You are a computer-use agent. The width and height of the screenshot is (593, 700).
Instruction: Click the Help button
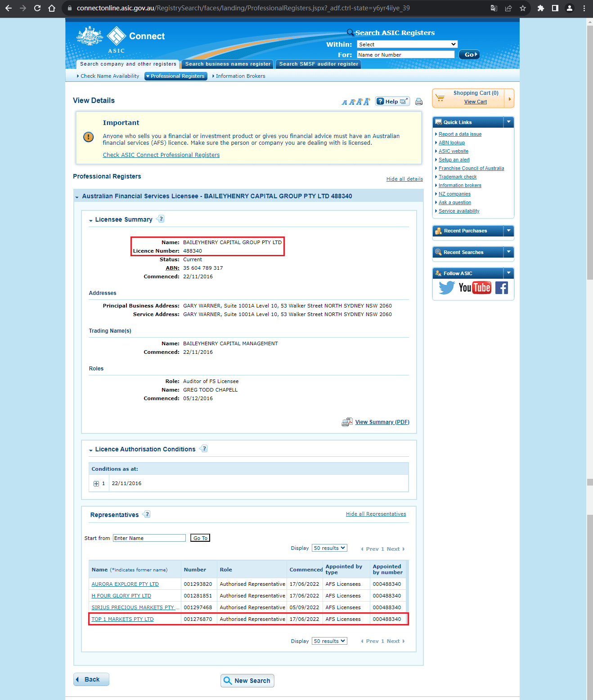point(392,102)
